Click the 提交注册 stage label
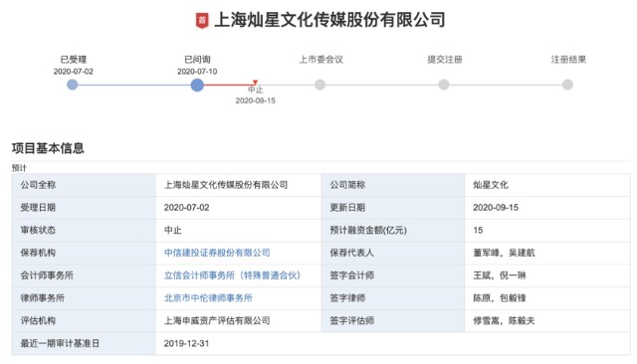637x364 pixels. pos(445,60)
